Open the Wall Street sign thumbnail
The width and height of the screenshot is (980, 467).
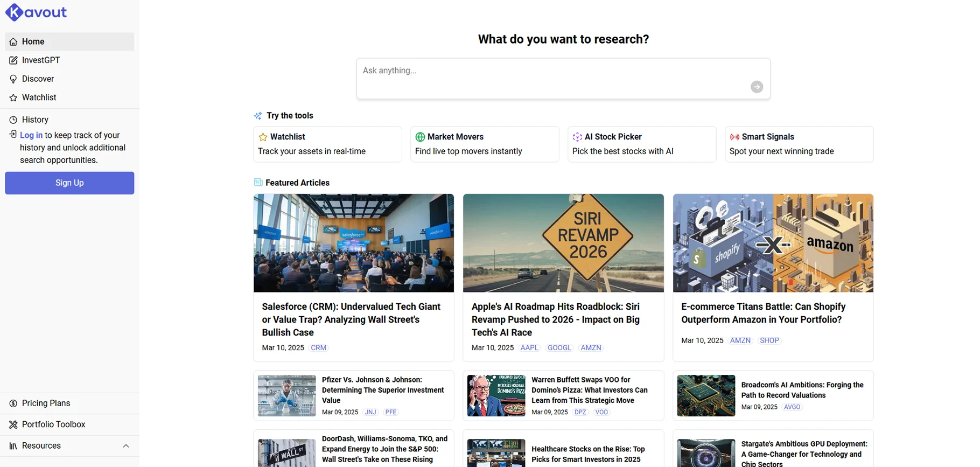(287, 453)
